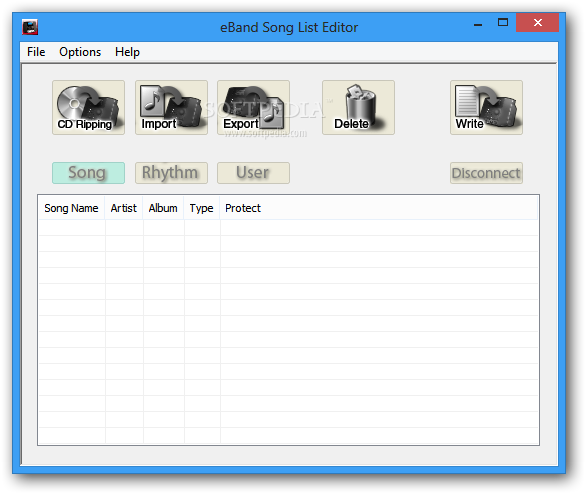Maximize the eBand Song List Editor window
The image size is (586, 494).
pyautogui.click(x=503, y=23)
